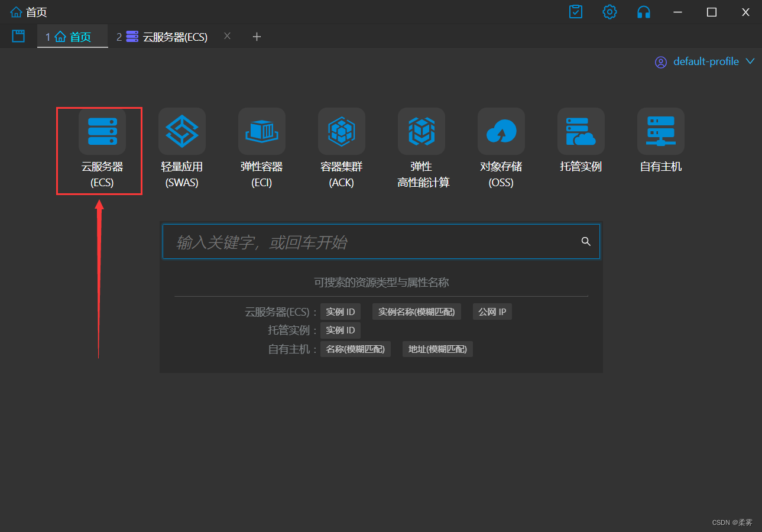Select the 名称(模糊匹配) tag

tap(355, 349)
